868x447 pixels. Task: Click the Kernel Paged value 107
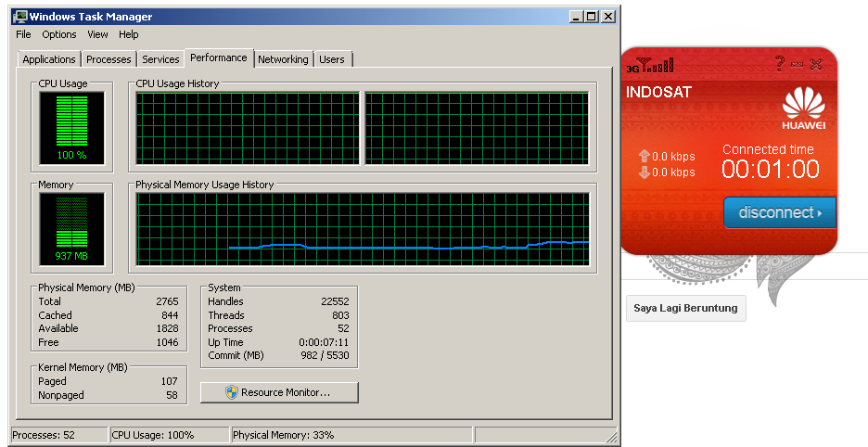[x=169, y=381]
